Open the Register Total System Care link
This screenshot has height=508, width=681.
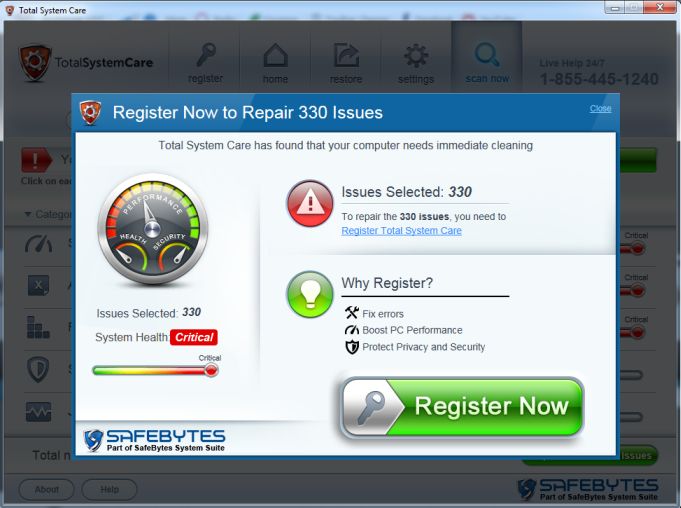tap(401, 231)
